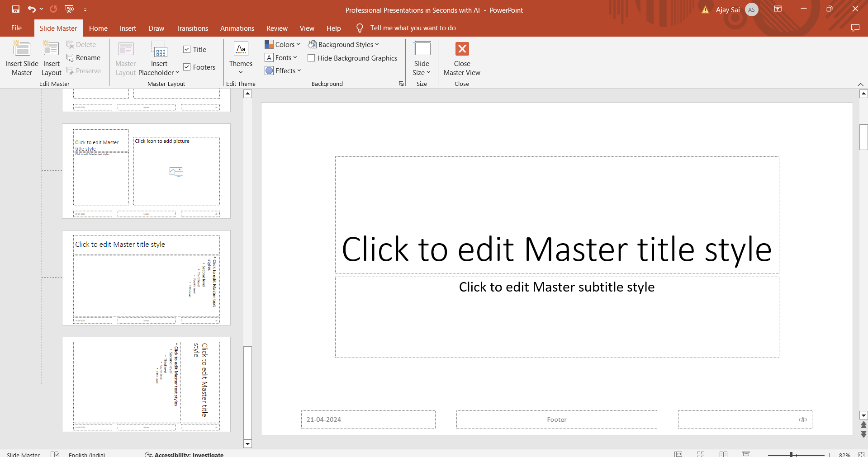Close Master View with the red X
The height and width of the screenshot is (457, 868).
click(462, 49)
